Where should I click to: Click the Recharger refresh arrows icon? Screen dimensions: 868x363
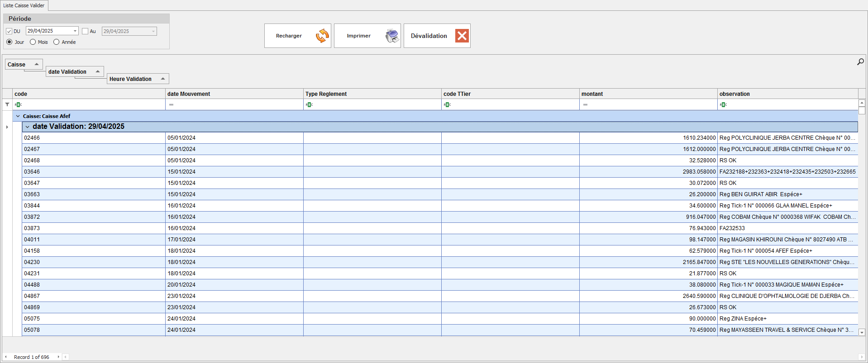[322, 36]
